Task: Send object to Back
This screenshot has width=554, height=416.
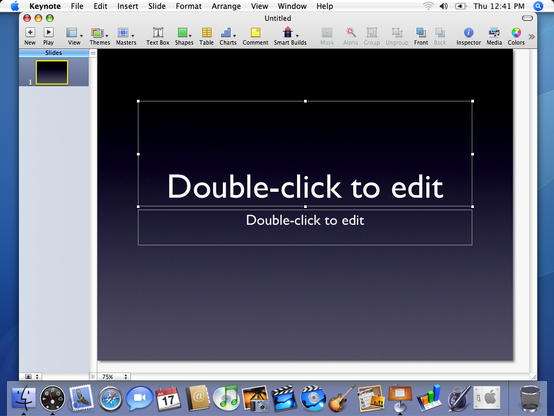Action: (440, 36)
